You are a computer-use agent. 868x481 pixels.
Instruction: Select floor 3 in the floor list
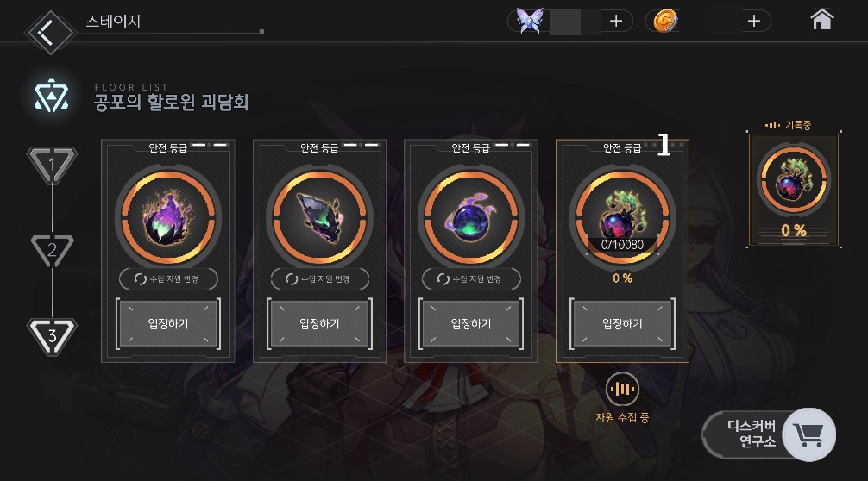(52, 335)
